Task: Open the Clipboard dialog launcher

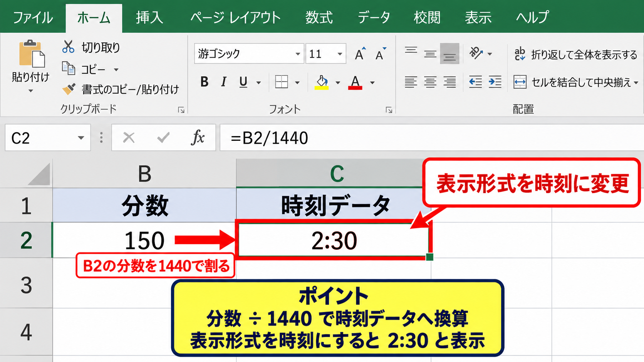Action: [181, 110]
